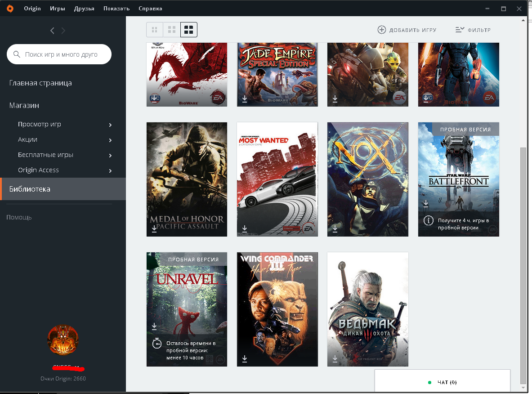Open the Фильтр panel
This screenshot has height=394, width=532.
tap(473, 30)
